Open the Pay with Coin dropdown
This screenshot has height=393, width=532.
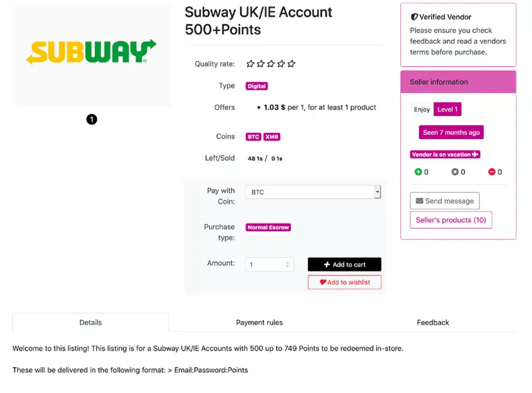pos(313,192)
